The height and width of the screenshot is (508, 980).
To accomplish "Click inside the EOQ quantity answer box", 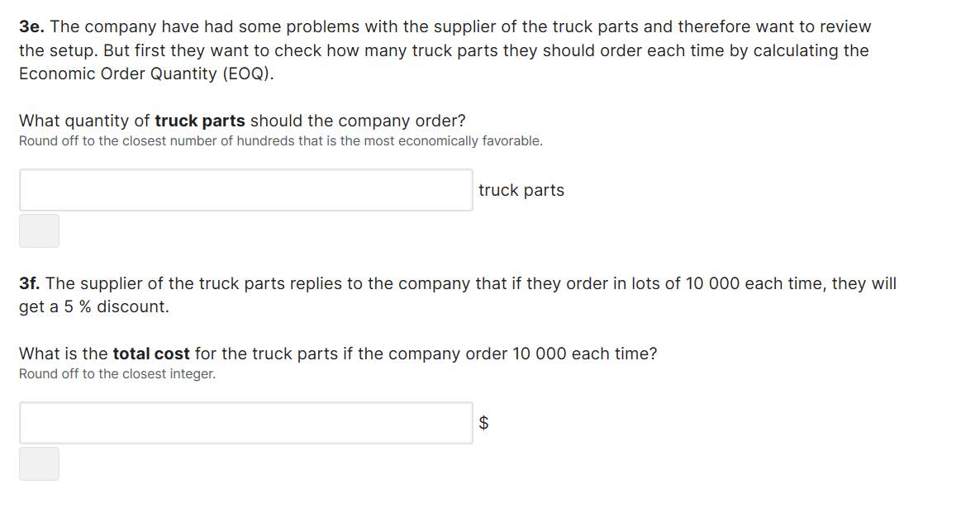I will 245,189.
